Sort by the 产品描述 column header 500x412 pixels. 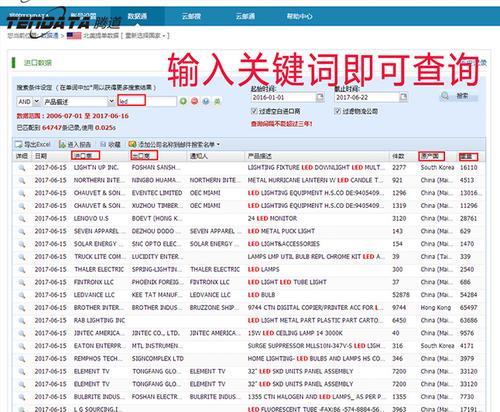260,156
